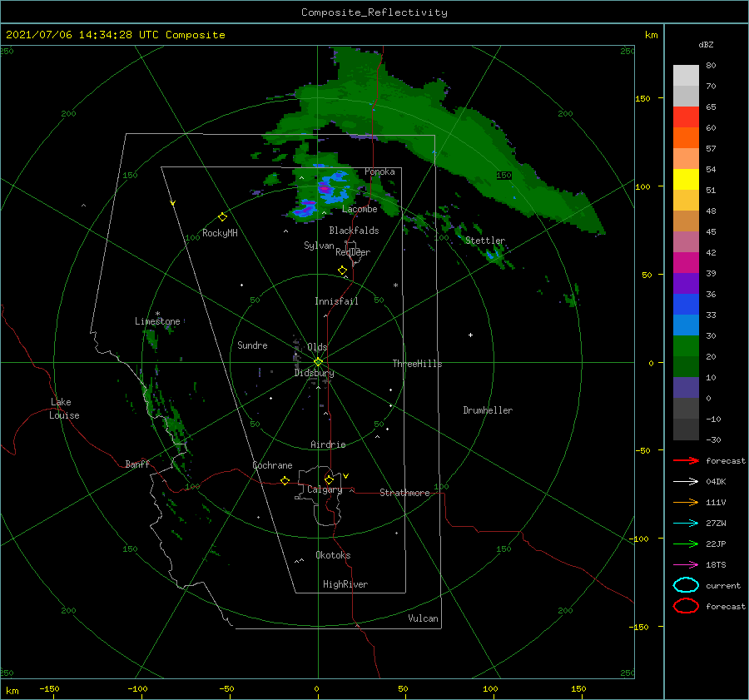Click the Strathmore label
This screenshot has width=749, height=700.
click(x=404, y=493)
